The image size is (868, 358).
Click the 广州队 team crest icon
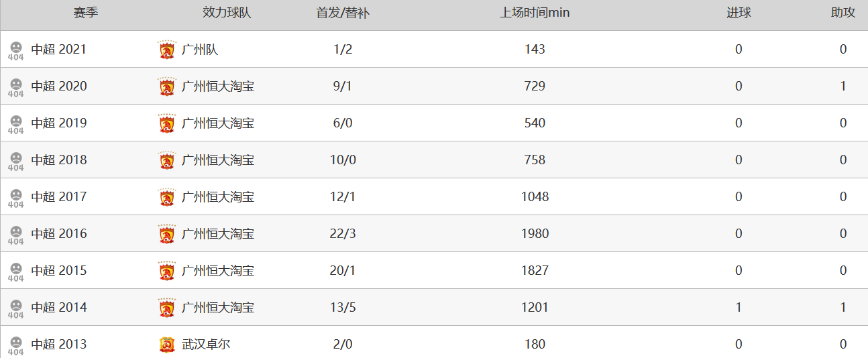(166, 50)
